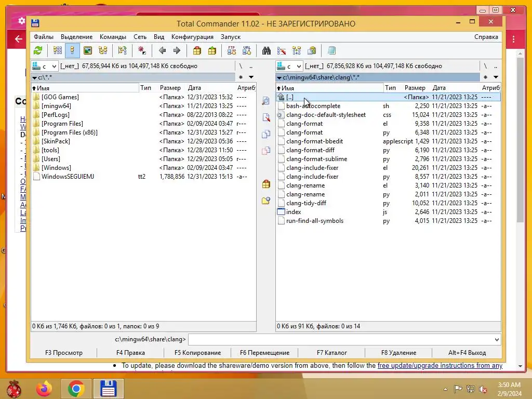The width and height of the screenshot is (532, 399).
Task: Select the WindowsSEGUIEMJ file in the left panel
Action: tap(143, 177)
